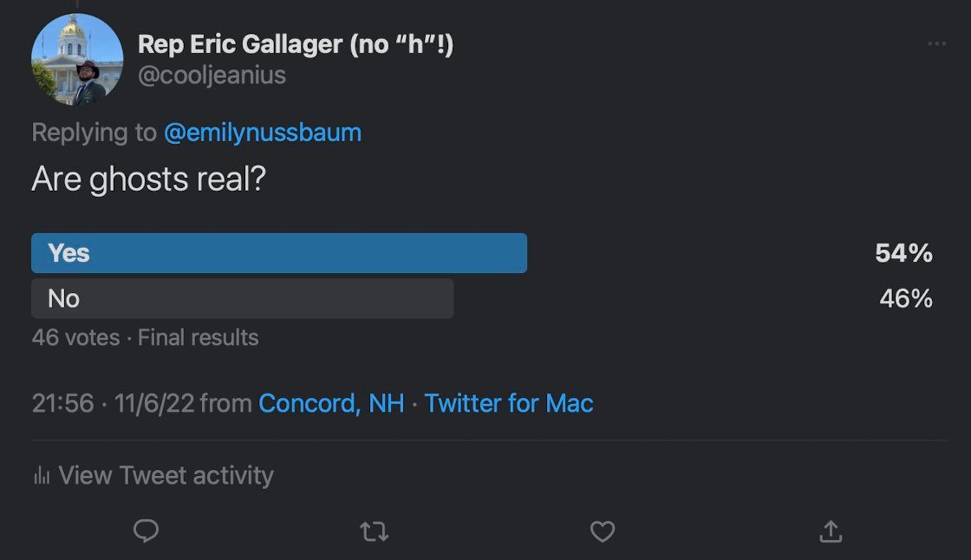Select the No poll result bar
This screenshot has height=560, width=971.
(243, 298)
